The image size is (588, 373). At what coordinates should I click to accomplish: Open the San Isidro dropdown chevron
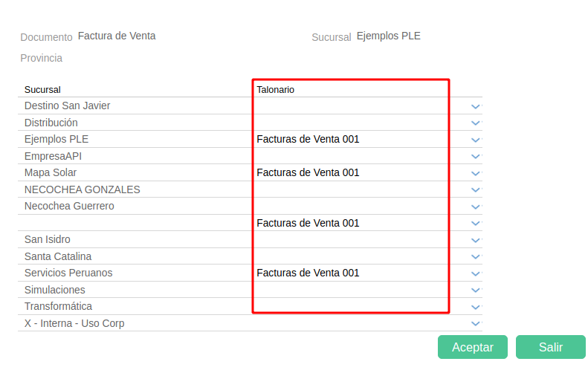[476, 240]
